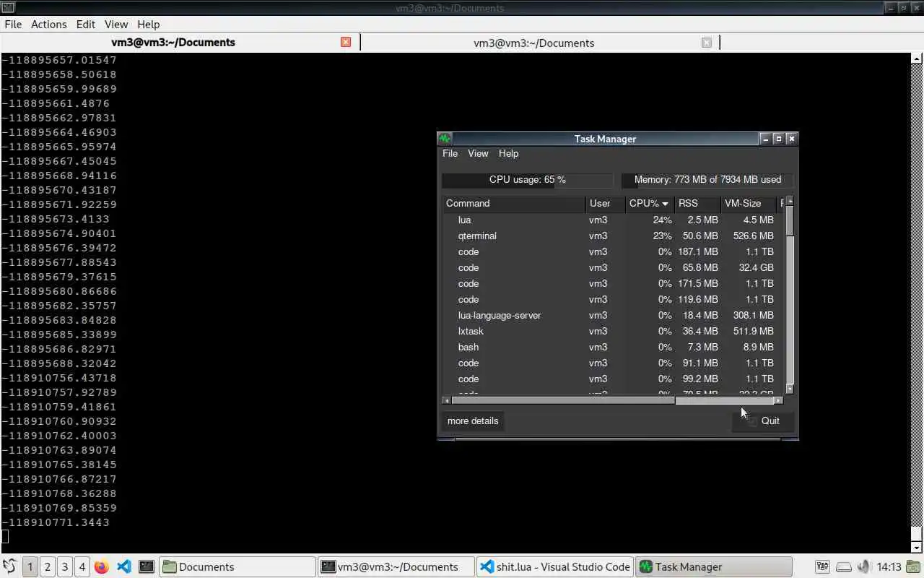Select code process using 119.6 MB

point(613,299)
